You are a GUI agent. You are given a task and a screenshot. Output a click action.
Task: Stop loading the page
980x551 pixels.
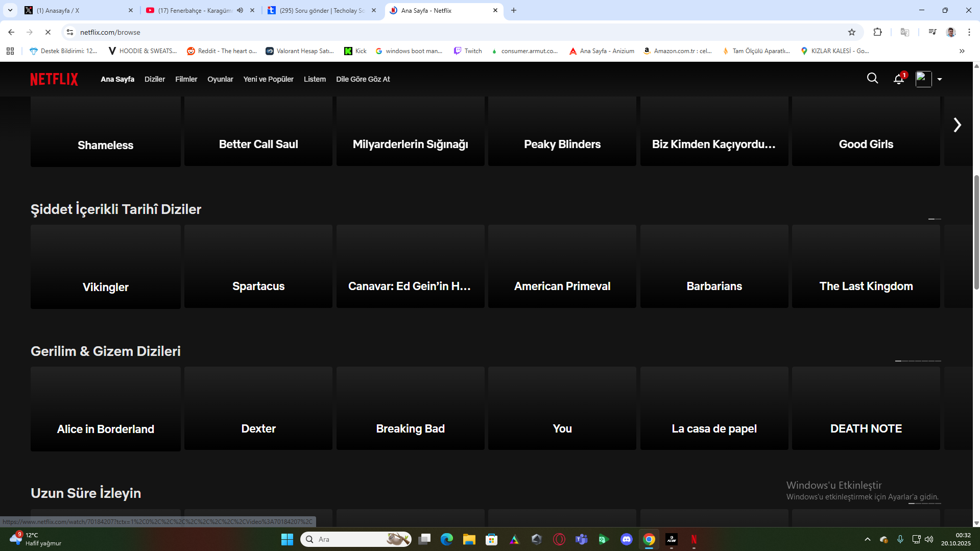point(48,32)
